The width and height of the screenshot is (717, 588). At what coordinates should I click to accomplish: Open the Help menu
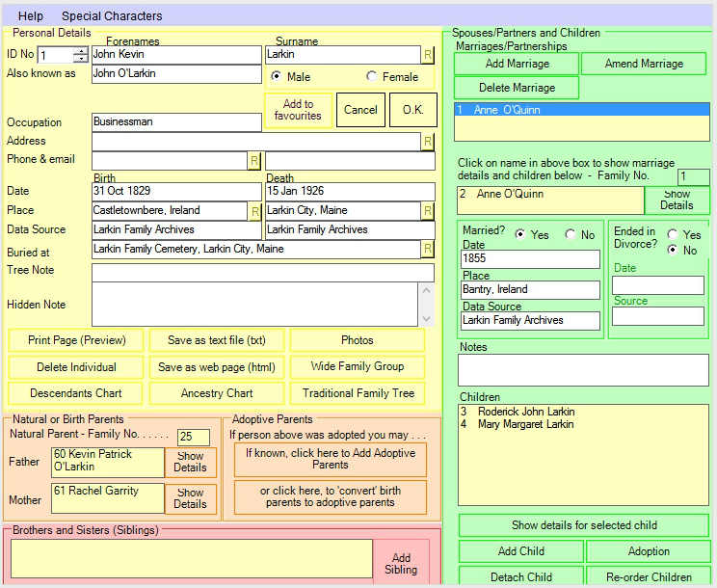pos(31,16)
